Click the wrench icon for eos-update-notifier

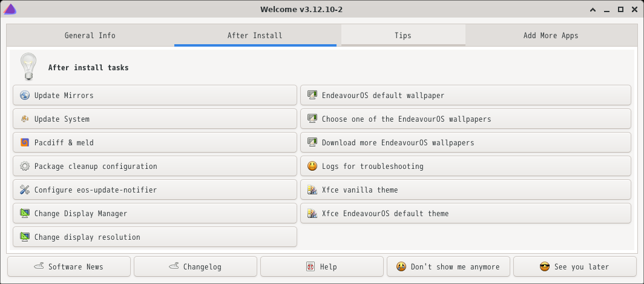point(25,190)
